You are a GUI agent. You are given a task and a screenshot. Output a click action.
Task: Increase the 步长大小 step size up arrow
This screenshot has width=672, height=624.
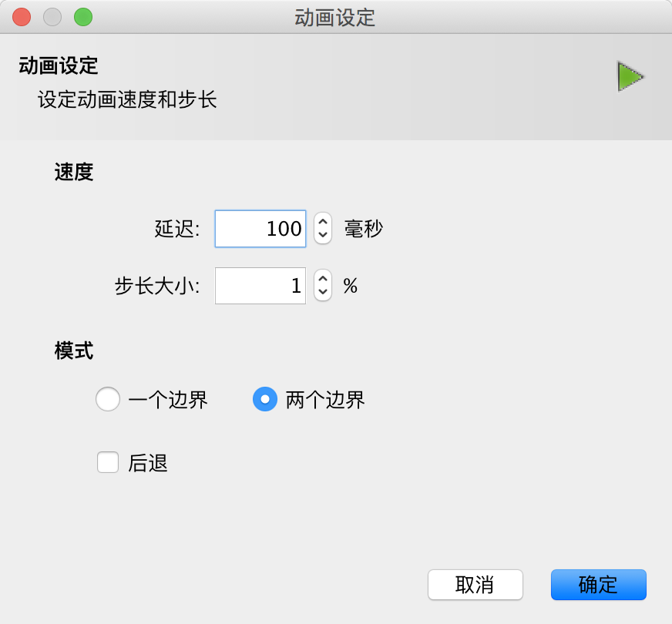tap(323, 278)
